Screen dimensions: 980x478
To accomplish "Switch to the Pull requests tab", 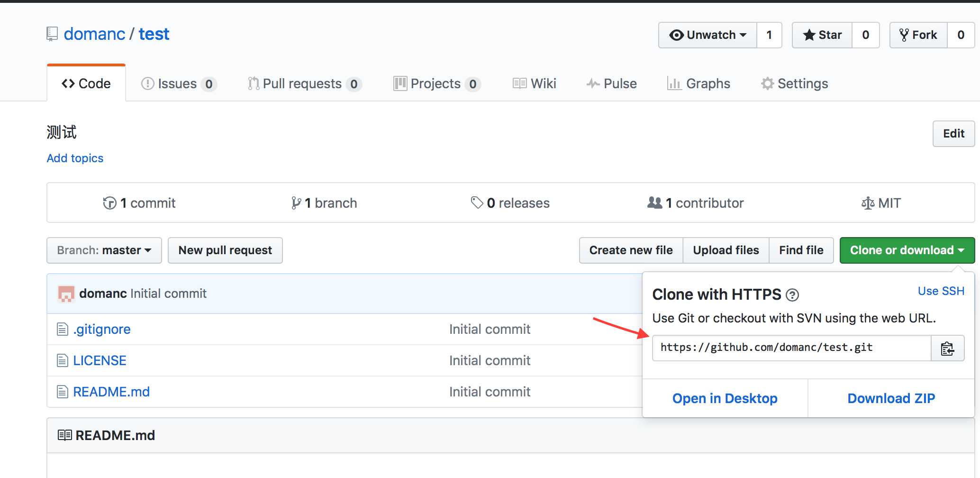I will 305,83.
